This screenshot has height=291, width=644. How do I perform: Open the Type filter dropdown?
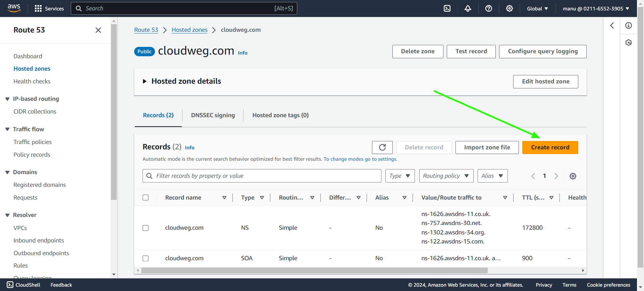pos(400,176)
